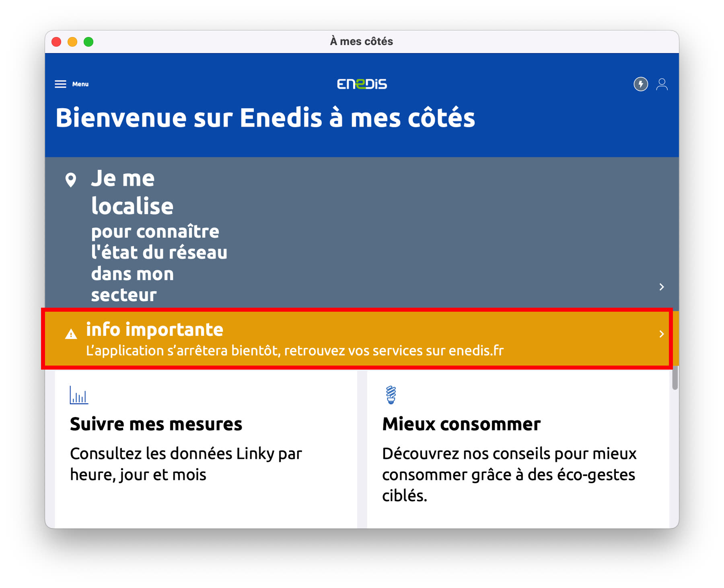
Task: Click the light bulb icon above Mieux consommer
Action: [390, 395]
